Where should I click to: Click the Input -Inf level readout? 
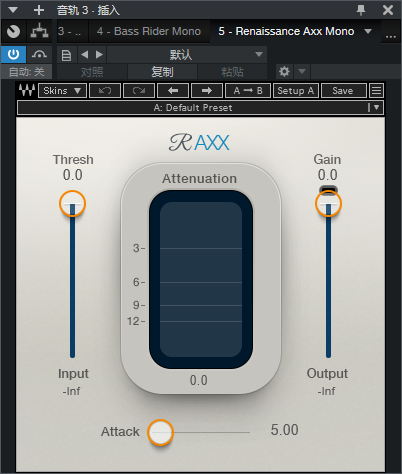point(72,391)
